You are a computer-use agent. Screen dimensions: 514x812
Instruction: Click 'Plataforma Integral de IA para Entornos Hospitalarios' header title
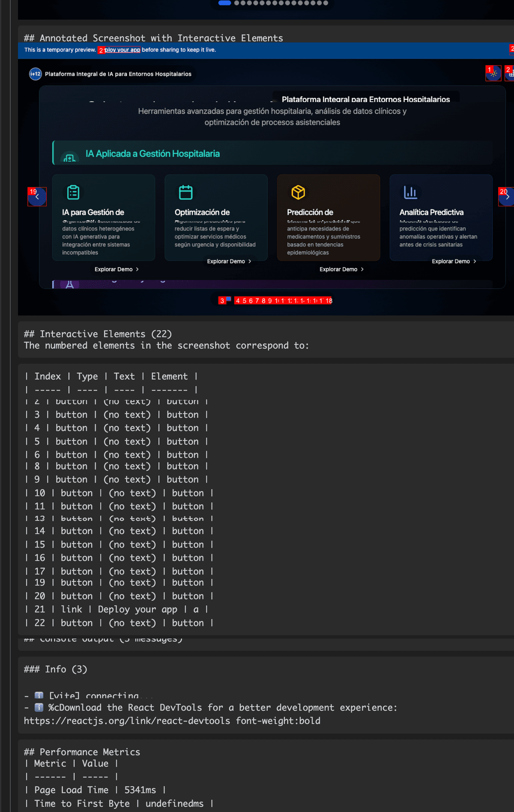click(x=118, y=74)
